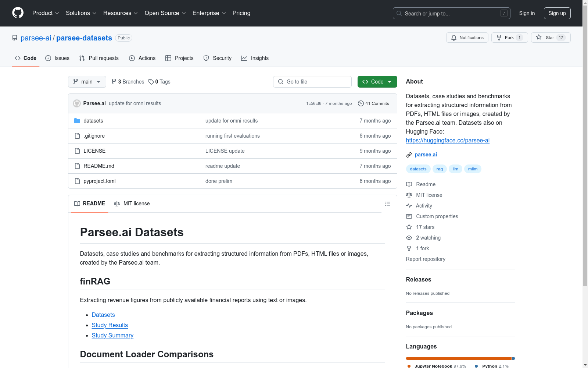588x368 pixels.
Task: Select the rag topic tag
Action: (440, 169)
